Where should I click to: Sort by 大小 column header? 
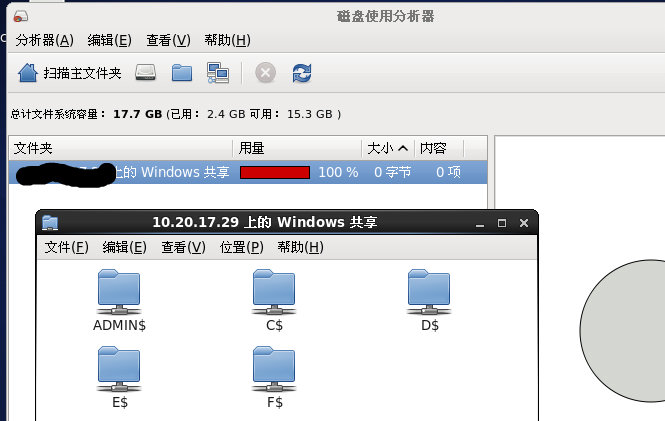point(388,148)
